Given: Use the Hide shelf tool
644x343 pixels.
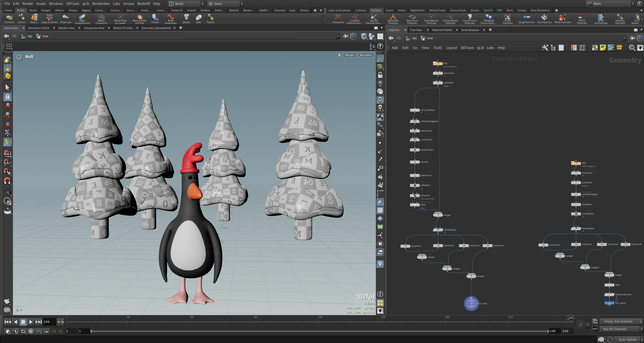Looking at the screenshot, I should tap(198, 19).
